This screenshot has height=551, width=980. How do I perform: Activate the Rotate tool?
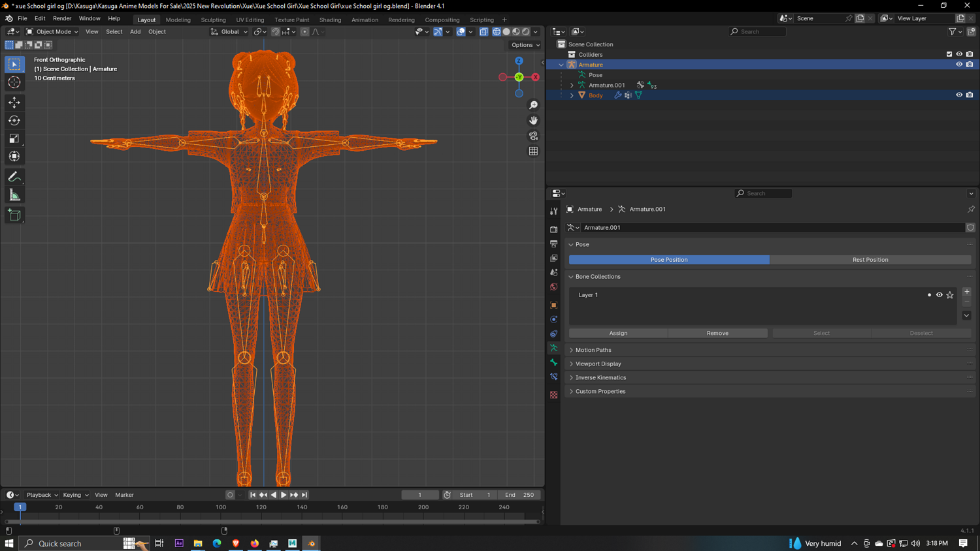[14, 120]
